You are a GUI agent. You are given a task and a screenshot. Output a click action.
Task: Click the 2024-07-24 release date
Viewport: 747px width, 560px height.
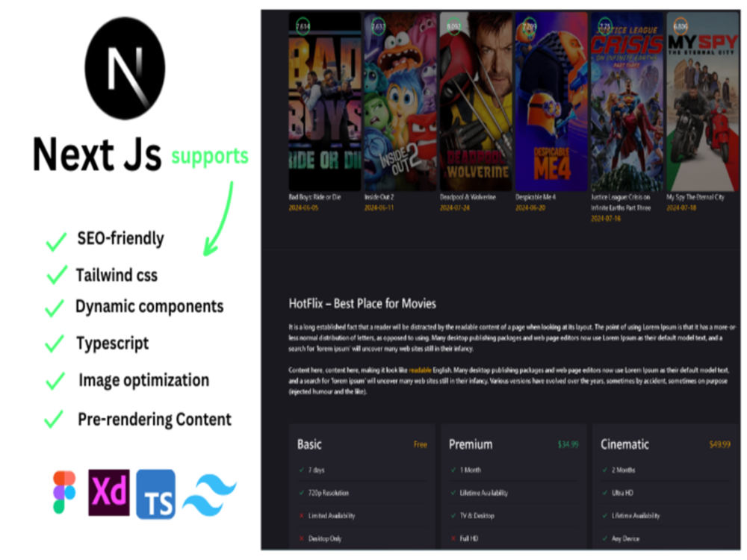tap(454, 208)
